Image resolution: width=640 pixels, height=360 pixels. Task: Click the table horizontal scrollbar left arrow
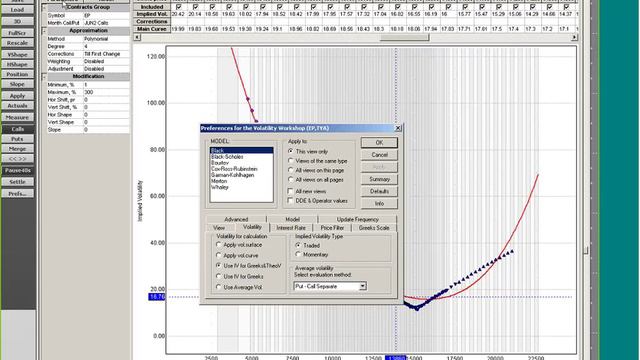pos(137,37)
